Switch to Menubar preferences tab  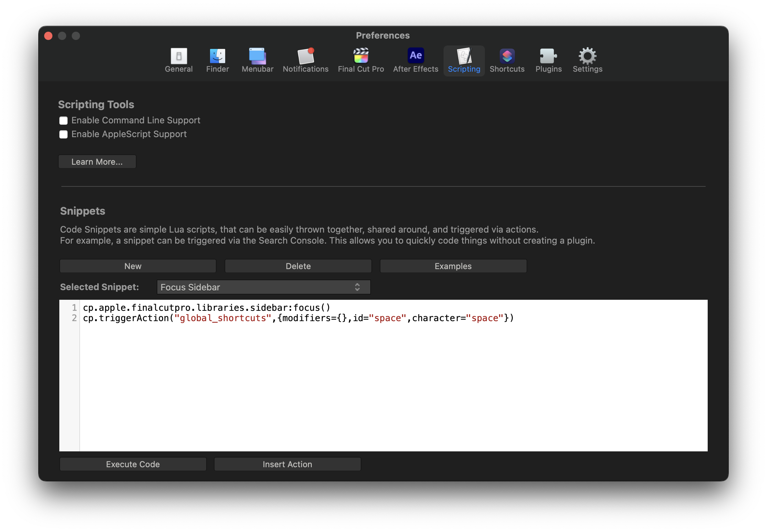258,61
